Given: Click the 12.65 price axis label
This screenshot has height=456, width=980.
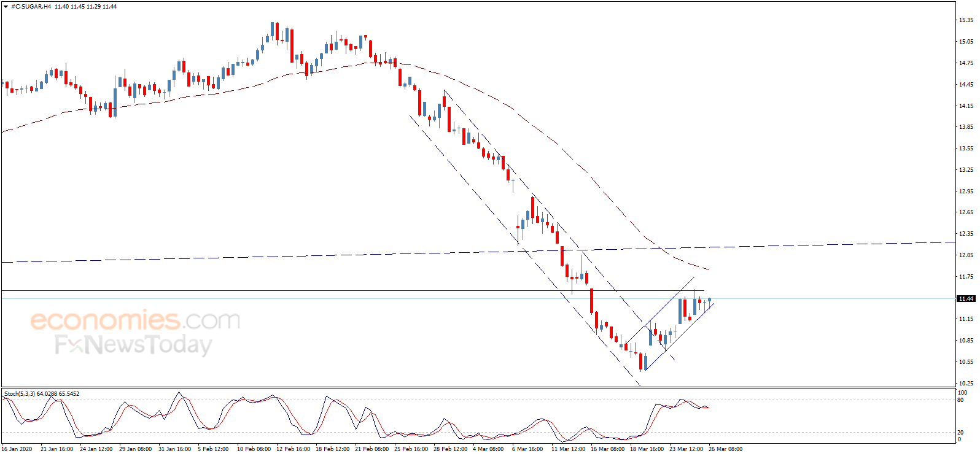Looking at the screenshot, I should pyautogui.click(x=966, y=212).
